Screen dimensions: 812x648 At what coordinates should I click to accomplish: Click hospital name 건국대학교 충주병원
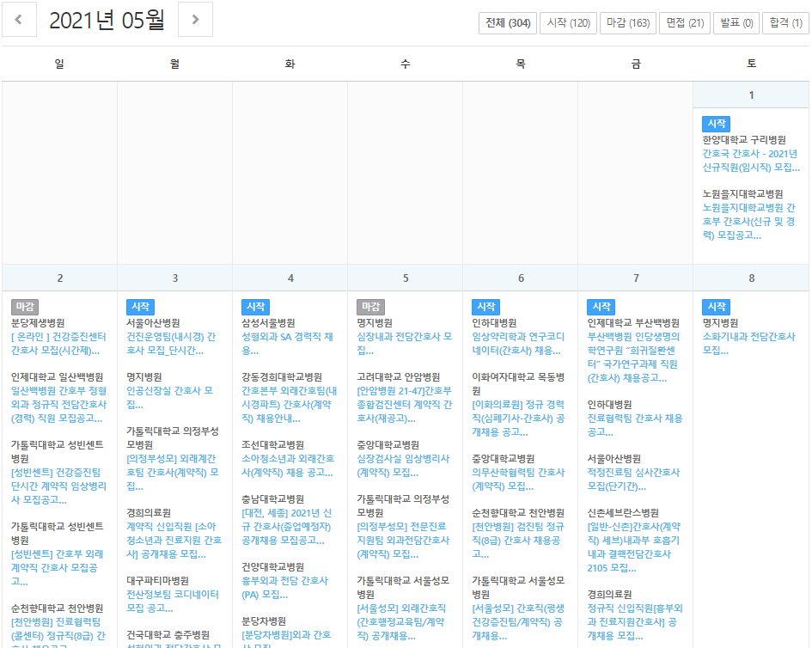click(x=168, y=634)
